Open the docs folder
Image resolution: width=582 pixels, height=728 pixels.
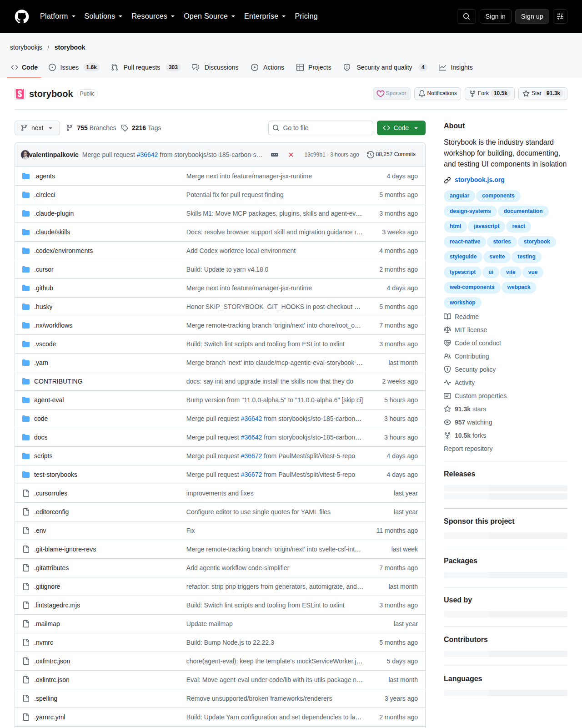[41, 437]
